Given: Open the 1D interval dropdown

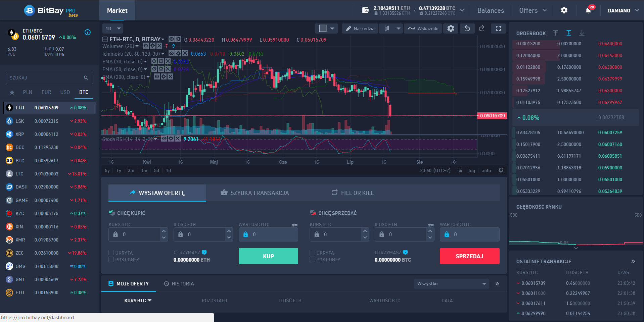Looking at the screenshot, I should [113, 29].
